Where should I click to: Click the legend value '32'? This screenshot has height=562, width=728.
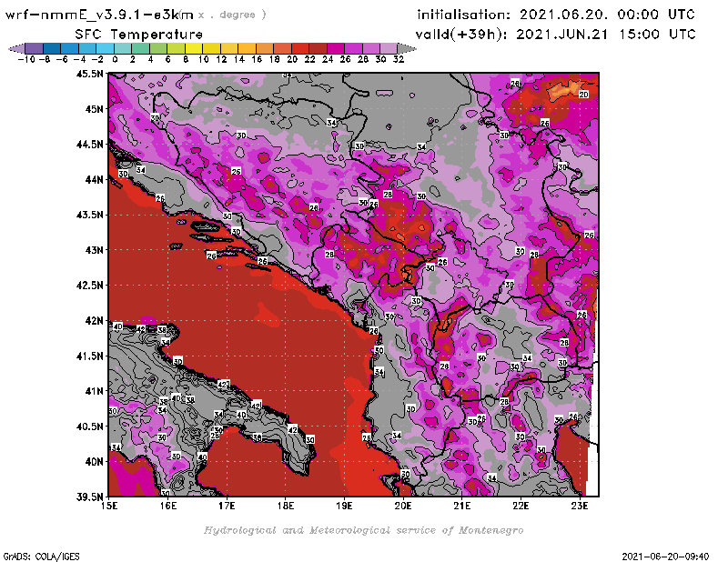399,60
